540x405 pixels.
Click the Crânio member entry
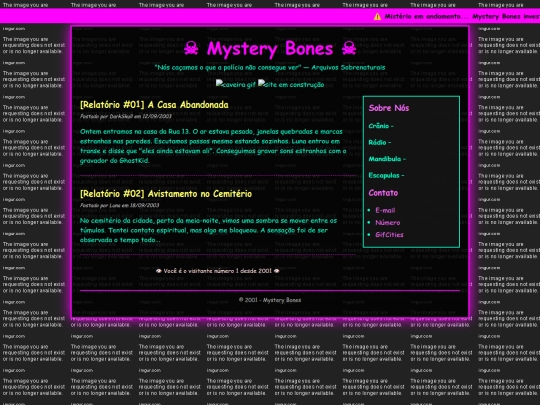[x=381, y=126]
